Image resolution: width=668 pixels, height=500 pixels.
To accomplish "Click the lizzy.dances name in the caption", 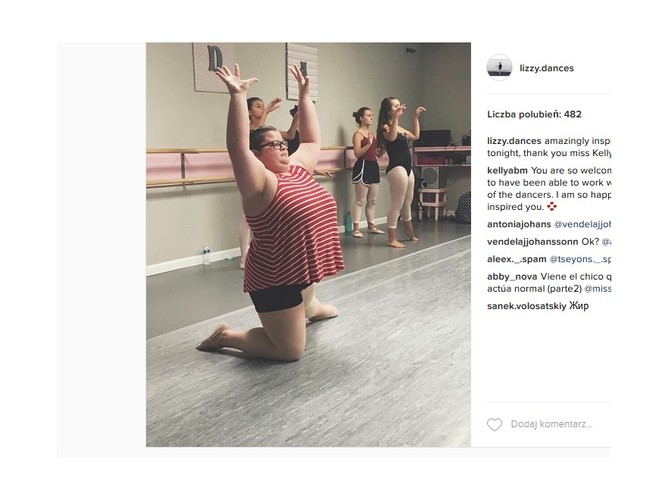I will click(x=514, y=141).
